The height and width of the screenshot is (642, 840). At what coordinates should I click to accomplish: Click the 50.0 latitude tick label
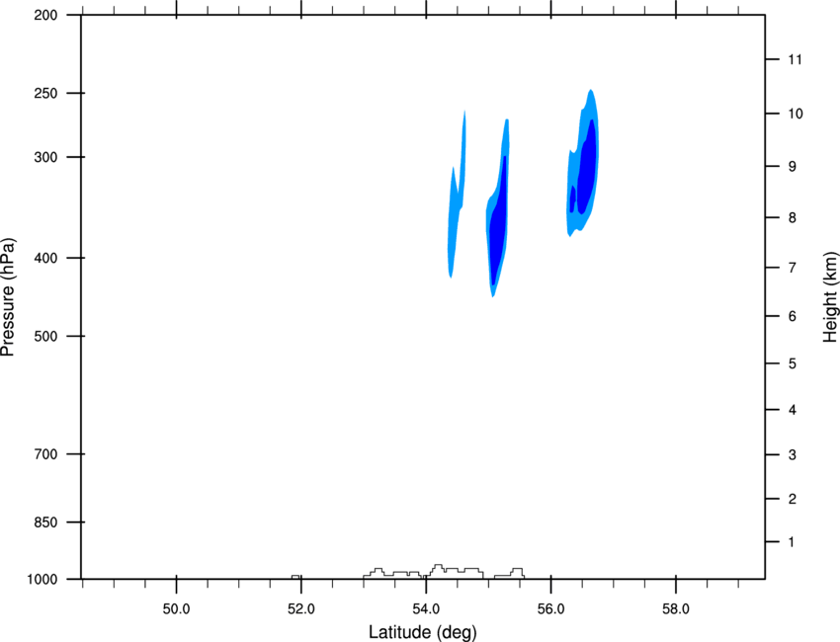pyautogui.click(x=176, y=609)
